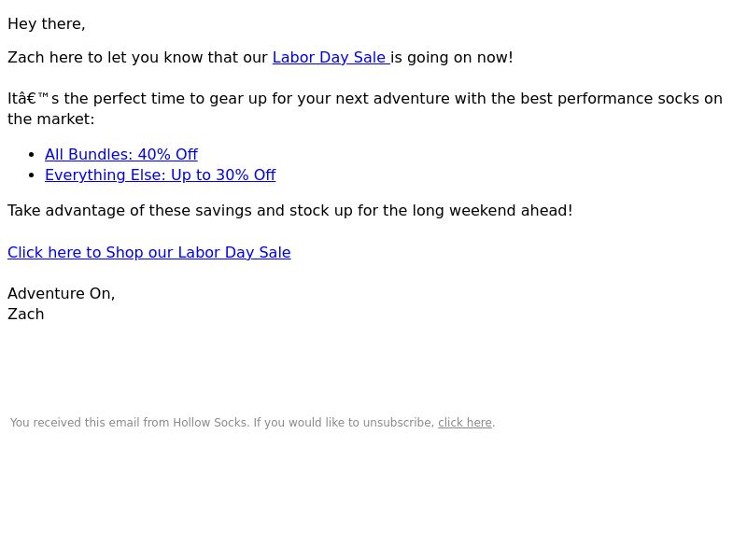Unsubscribe via the footer click here link
The height and width of the screenshot is (560, 747).
click(x=464, y=423)
